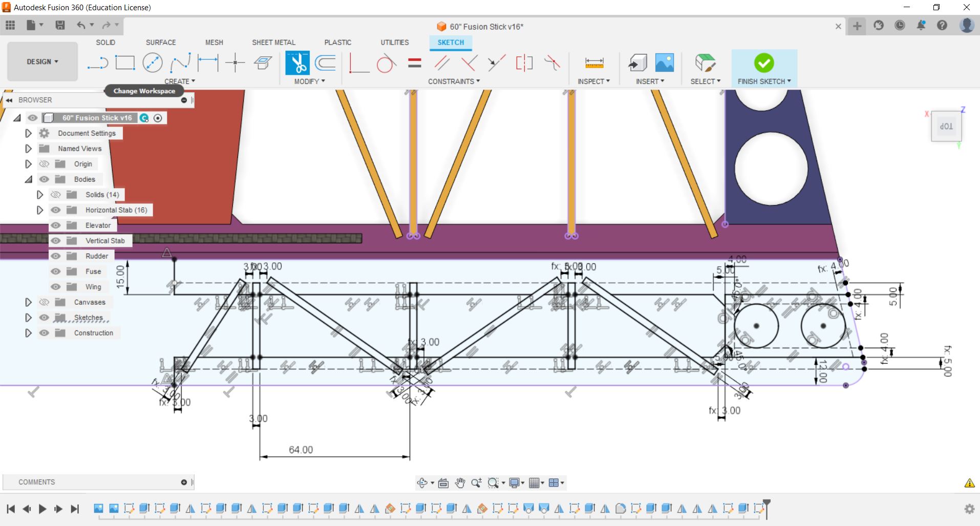Image resolution: width=980 pixels, height=526 pixels.
Task: Click the timeline play button
Action: tap(42, 509)
